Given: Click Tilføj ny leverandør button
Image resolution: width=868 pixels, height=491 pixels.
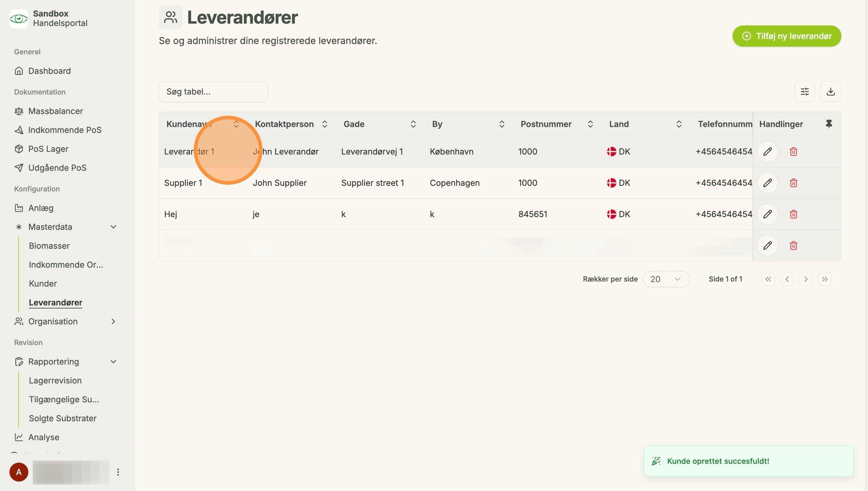Looking at the screenshot, I should click(787, 36).
